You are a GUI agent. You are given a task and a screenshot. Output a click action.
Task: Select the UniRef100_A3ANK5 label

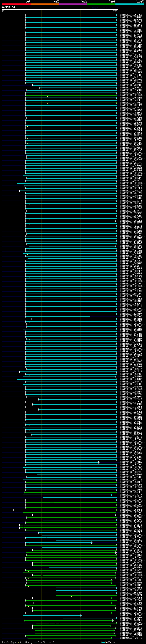click(131, 103)
